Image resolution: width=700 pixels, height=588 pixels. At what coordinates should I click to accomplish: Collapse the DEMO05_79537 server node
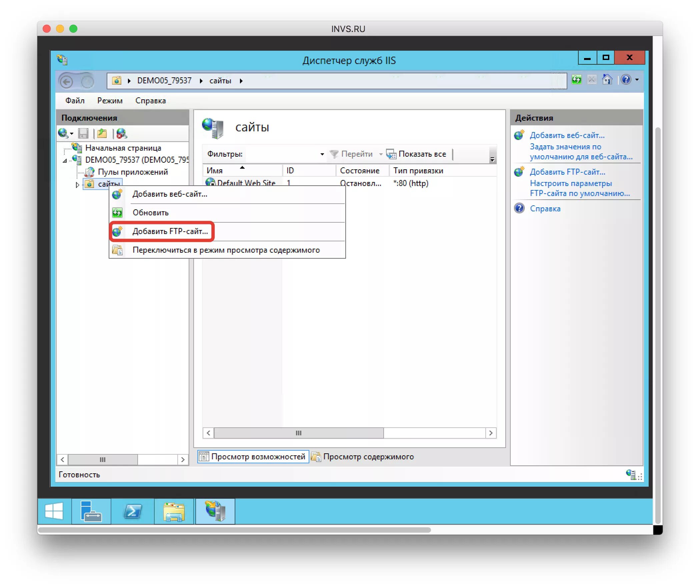tap(65, 161)
